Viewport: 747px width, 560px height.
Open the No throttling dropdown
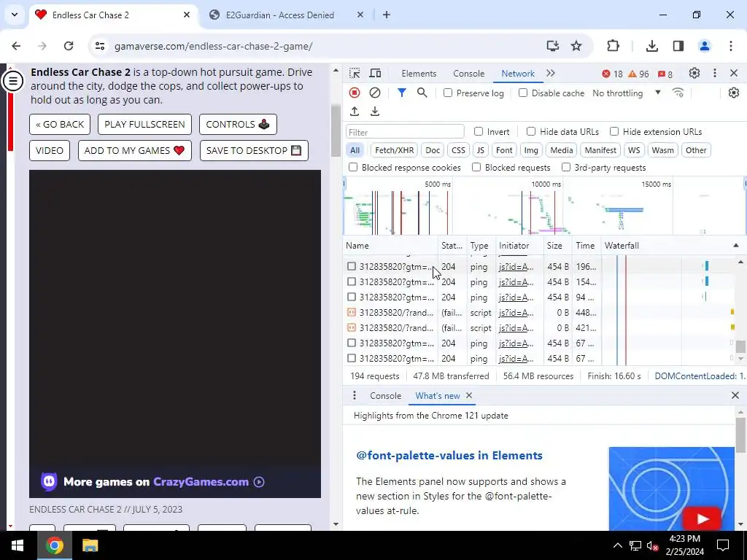point(627,93)
